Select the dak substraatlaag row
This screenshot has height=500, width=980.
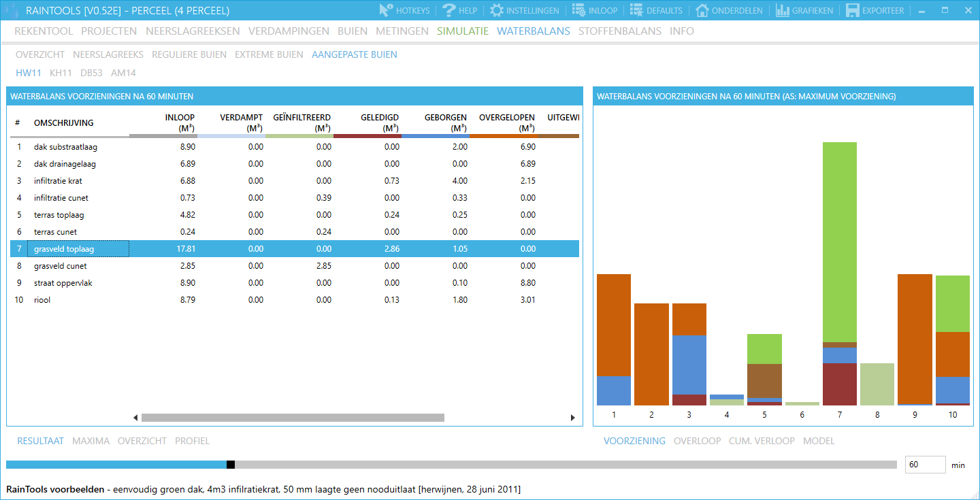point(294,147)
